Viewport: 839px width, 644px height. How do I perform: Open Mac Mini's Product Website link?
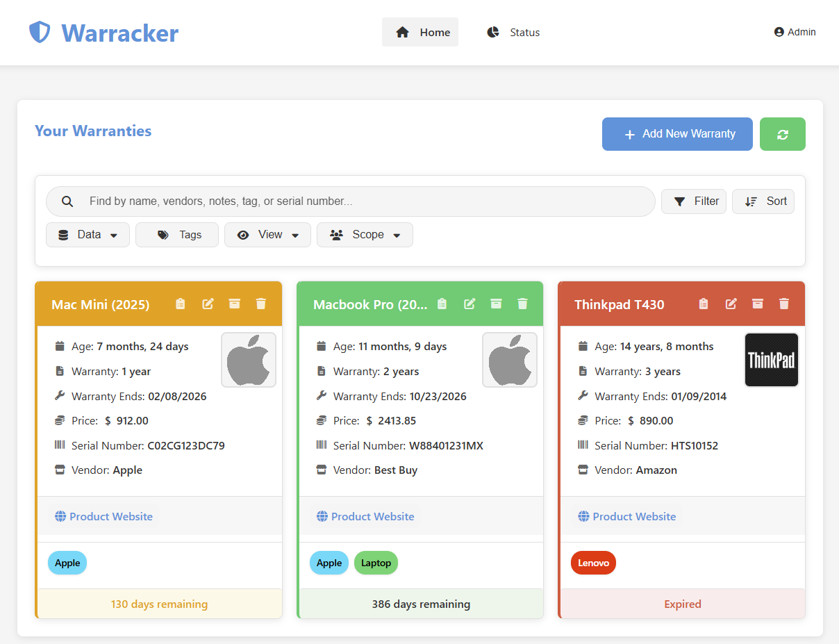[x=103, y=516]
